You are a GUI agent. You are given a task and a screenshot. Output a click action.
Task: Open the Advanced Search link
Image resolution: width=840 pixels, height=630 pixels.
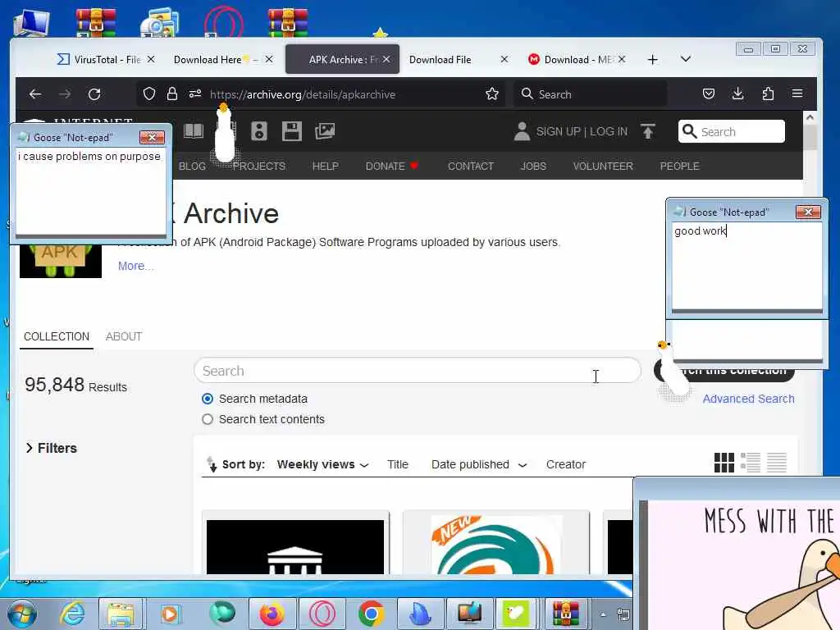[x=748, y=399]
